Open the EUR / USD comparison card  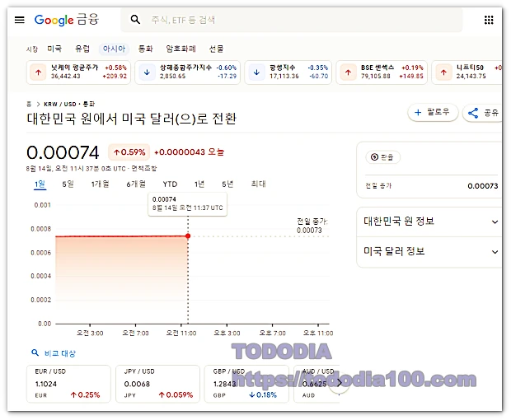coord(68,384)
